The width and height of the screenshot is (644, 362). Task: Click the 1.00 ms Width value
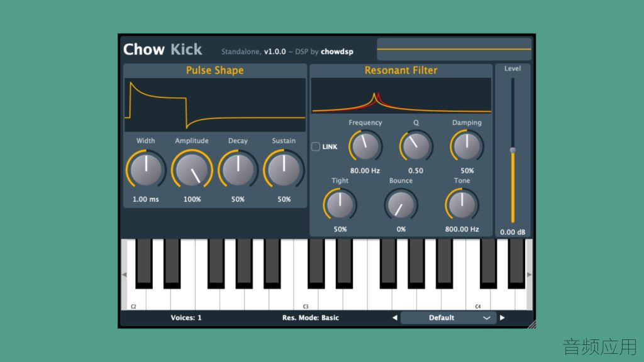(146, 199)
